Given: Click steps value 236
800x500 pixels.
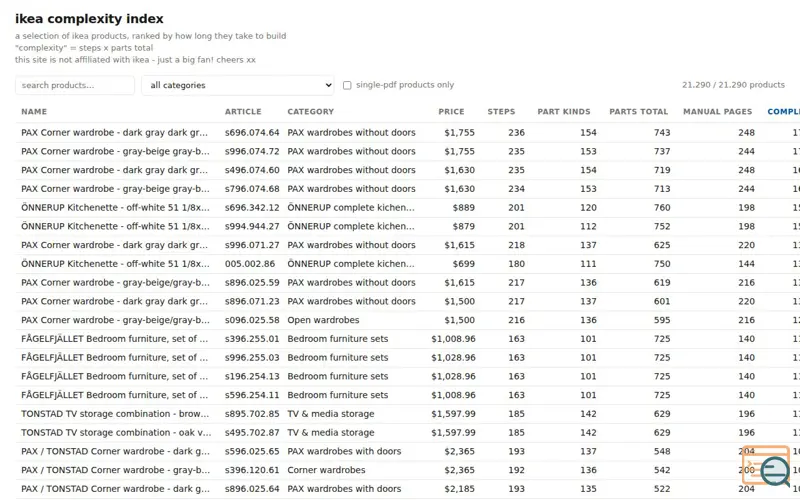Looking at the screenshot, I should [x=516, y=133].
